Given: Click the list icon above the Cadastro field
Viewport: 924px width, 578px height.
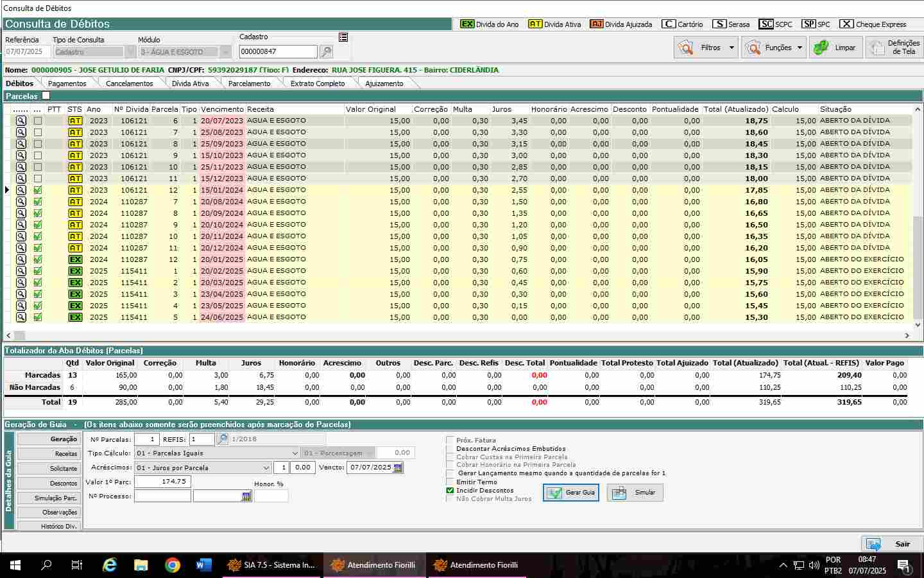Looking at the screenshot, I should coord(343,37).
